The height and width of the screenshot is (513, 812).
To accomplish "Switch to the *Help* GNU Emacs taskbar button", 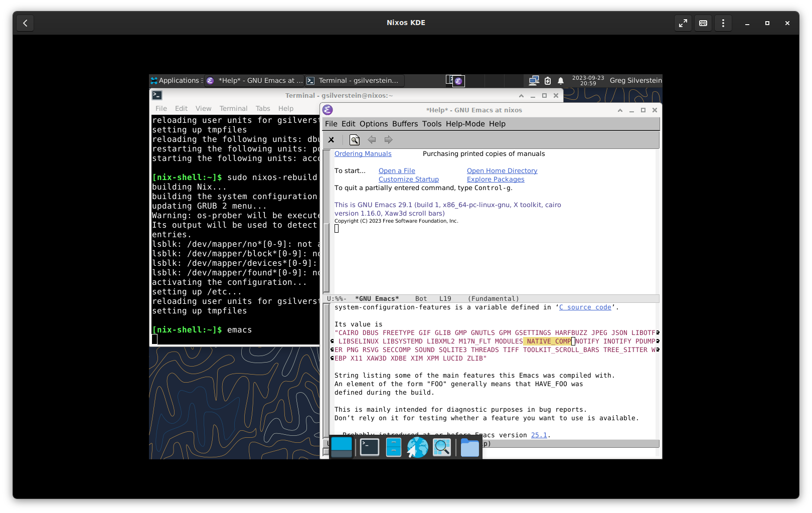I will [x=255, y=80].
